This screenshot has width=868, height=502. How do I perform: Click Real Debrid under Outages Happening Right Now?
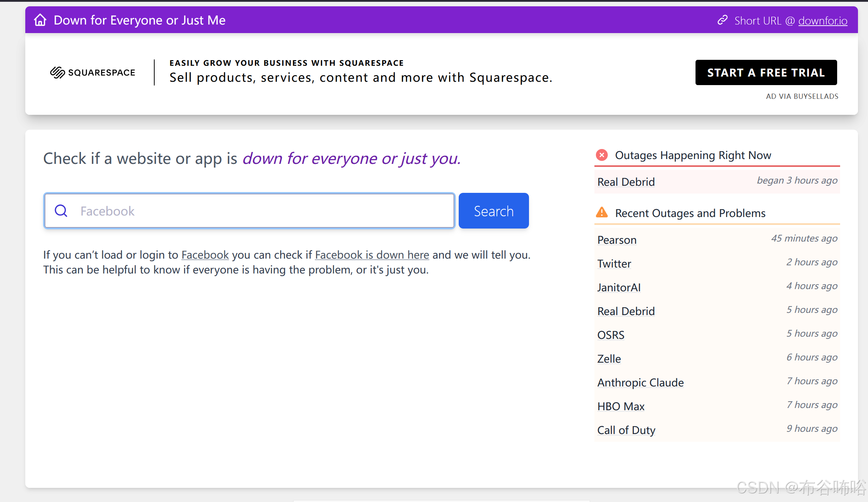[626, 182]
